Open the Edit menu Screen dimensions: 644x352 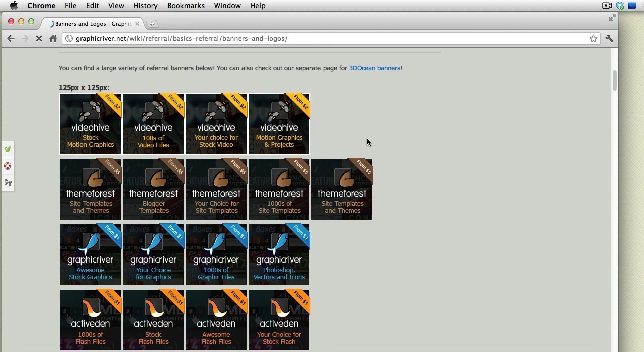(x=92, y=6)
